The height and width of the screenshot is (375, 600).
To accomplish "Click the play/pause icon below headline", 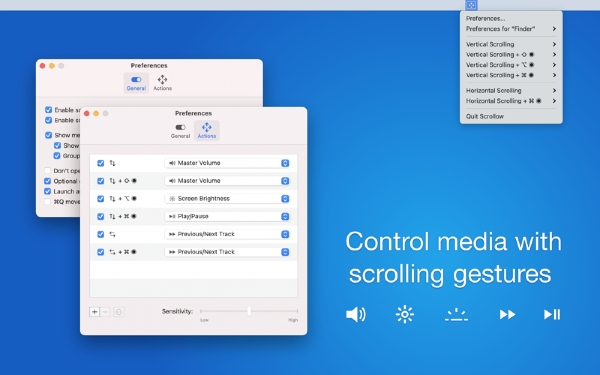I will coord(552,315).
